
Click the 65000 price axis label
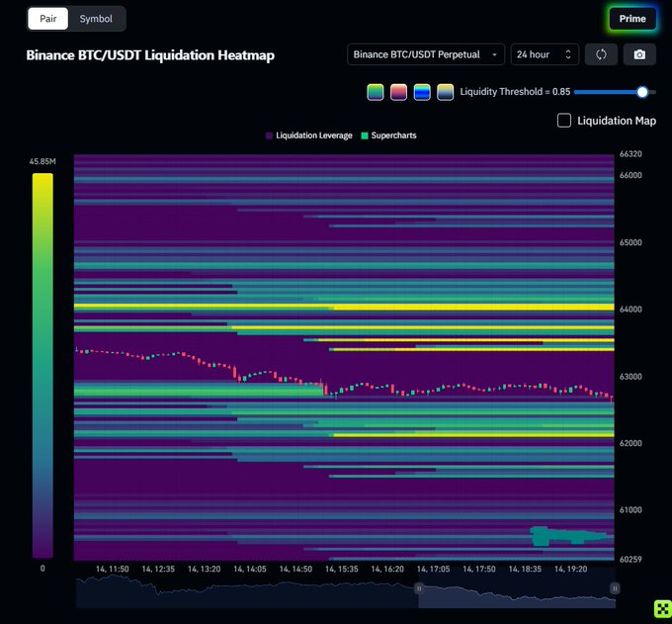630,242
